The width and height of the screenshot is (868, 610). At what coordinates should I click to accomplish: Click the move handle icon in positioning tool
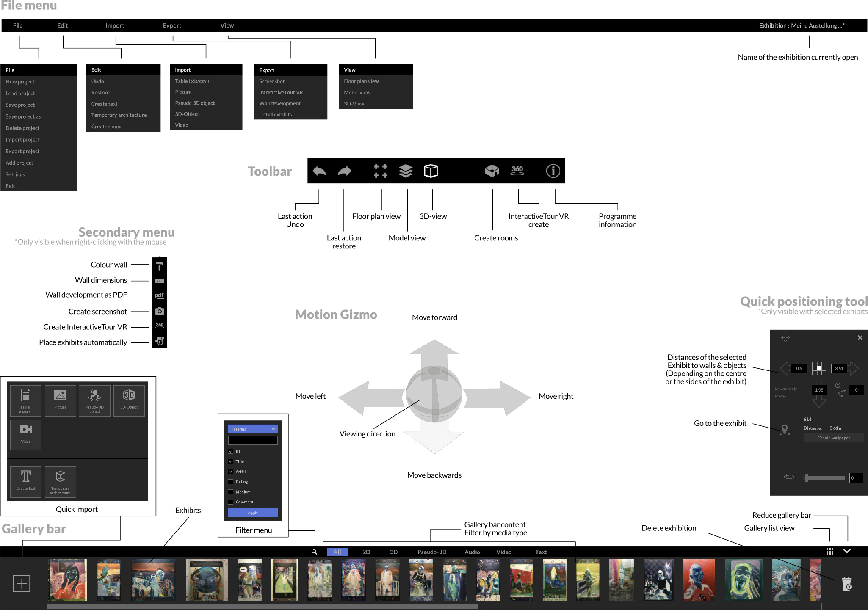[x=785, y=337]
